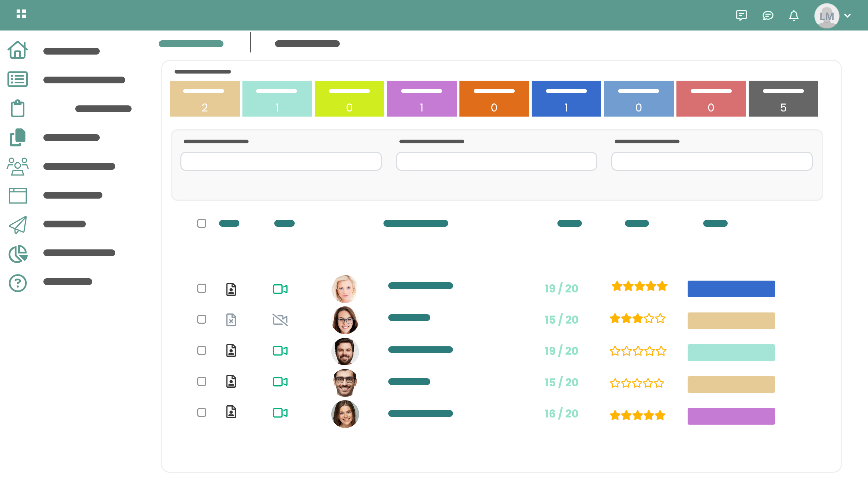Check the checkbox for first 19/20 candidate
This screenshot has height=488, width=868.
click(x=202, y=288)
